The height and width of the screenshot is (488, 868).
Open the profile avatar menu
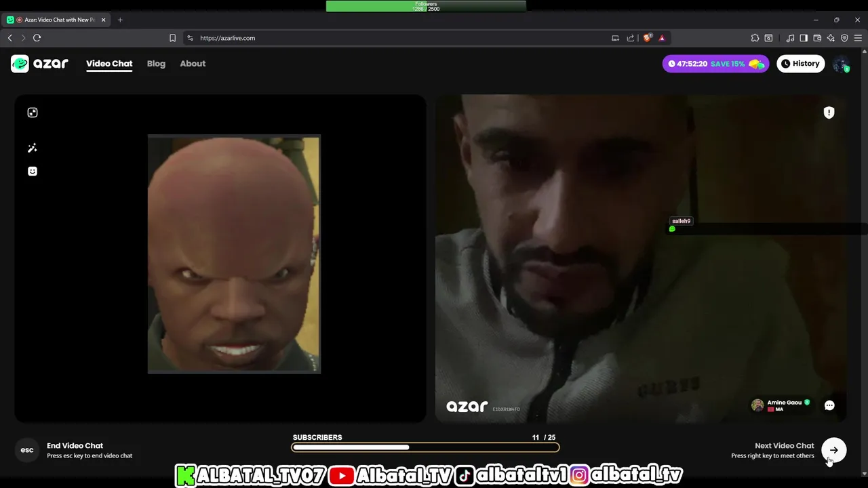point(841,64)
